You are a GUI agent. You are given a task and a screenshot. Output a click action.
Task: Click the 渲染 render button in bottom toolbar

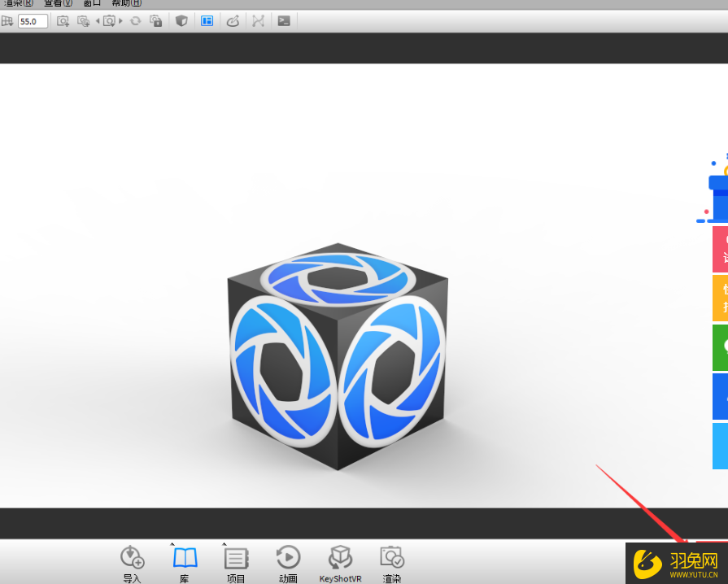coord(392,564)
